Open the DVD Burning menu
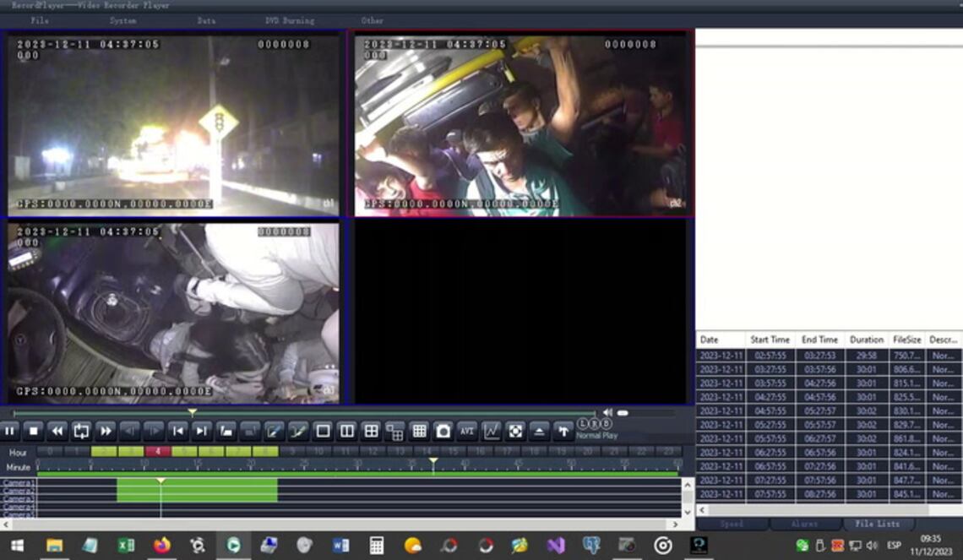The image size is (963, 560). tap(289, 20)
